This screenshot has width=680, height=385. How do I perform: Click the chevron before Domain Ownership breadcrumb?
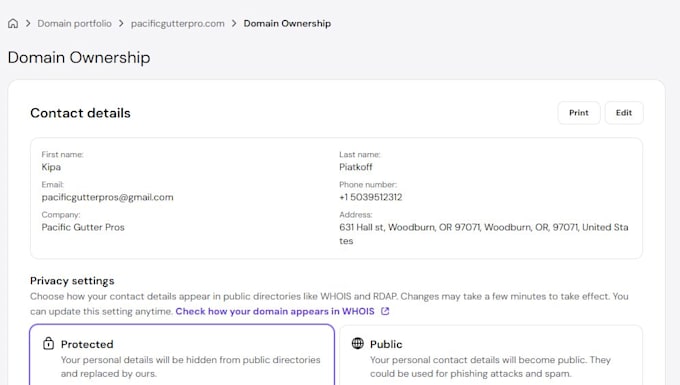click(x=234, y=23)
